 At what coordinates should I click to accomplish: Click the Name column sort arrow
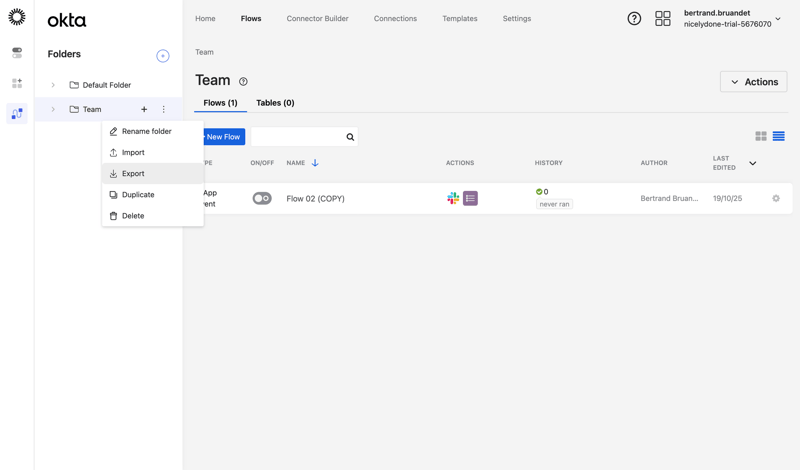[x=315, y=163]
